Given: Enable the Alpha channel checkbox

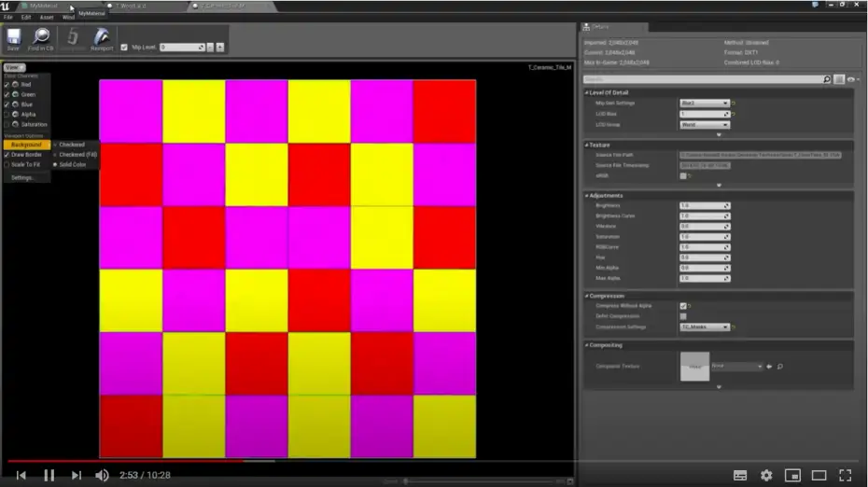Looking at the screenshot, I should [7, 115].
